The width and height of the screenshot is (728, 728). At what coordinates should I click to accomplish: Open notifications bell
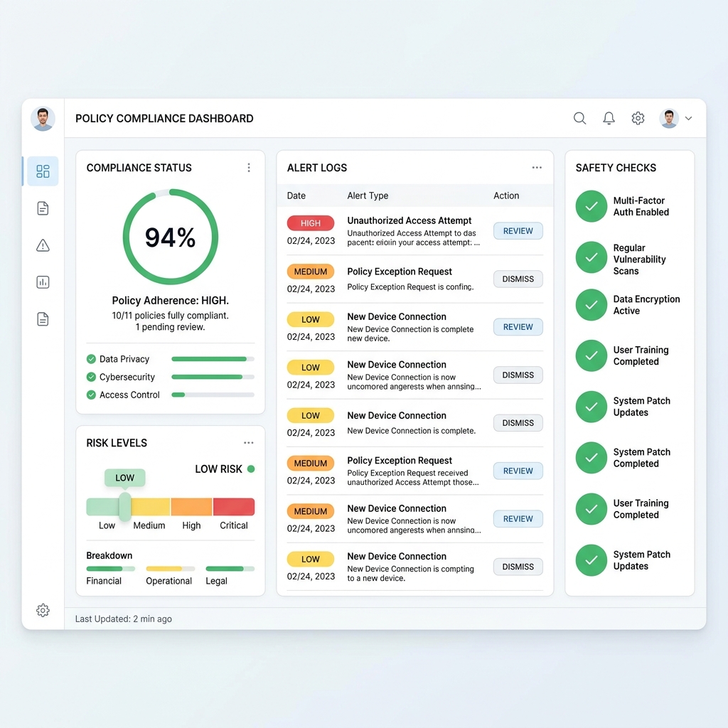coord(609,119)
